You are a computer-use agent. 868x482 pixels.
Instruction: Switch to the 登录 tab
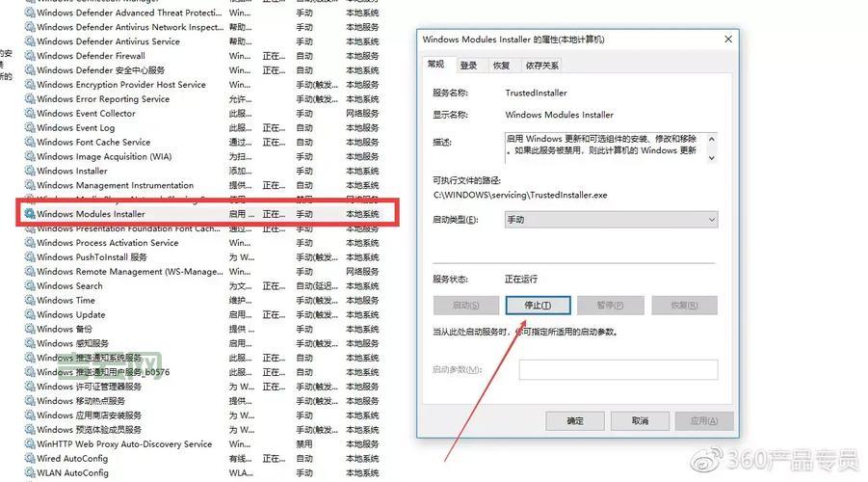pyautogui.click(x=468, y=66)
